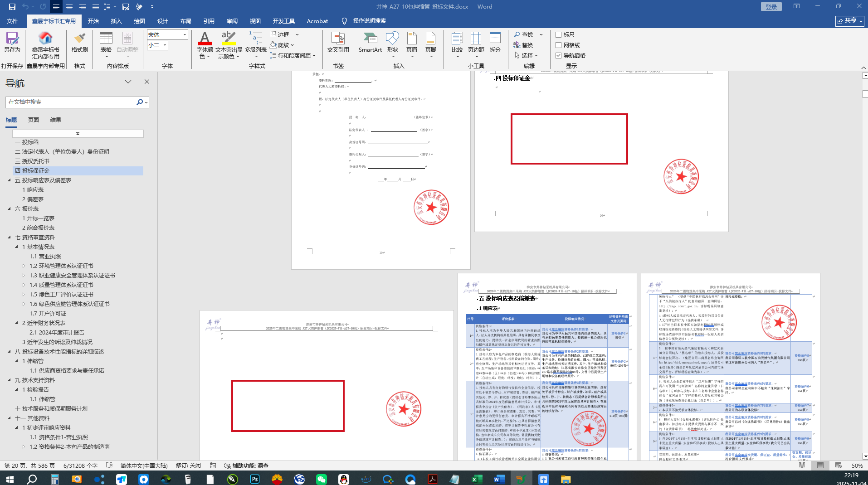This screenshot has height=485, width=868.
Task: Close the 导航 navigation pane
Action: (147, 82)
